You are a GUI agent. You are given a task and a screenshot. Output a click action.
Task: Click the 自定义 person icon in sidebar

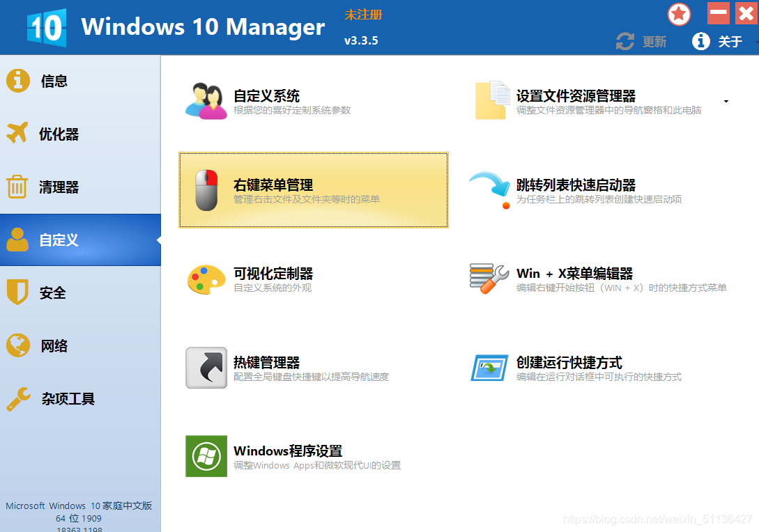pyautogui.click(x=17, y=240)
